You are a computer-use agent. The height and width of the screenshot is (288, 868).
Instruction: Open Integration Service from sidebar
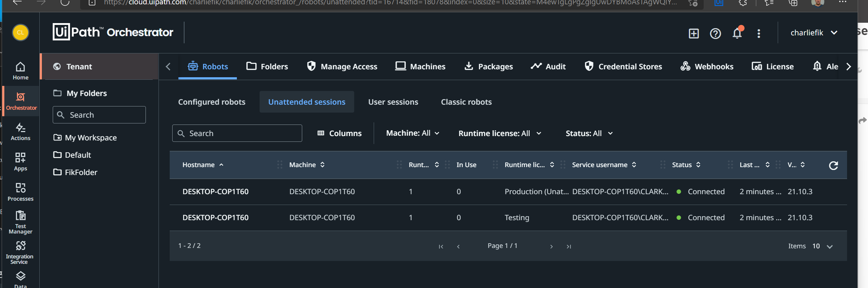pyautogui.click(x=21, y=252)
